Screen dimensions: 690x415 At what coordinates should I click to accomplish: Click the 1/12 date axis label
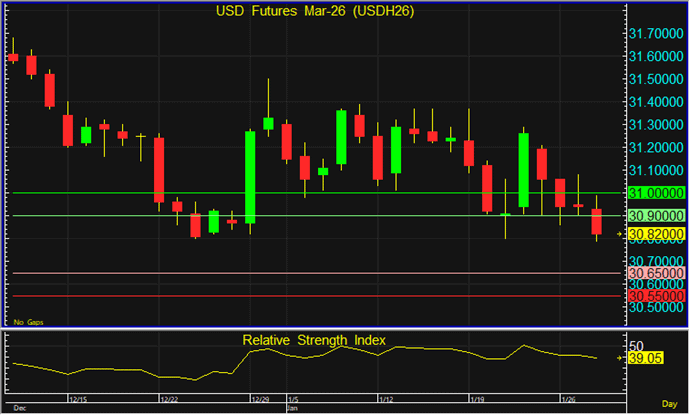384,398
